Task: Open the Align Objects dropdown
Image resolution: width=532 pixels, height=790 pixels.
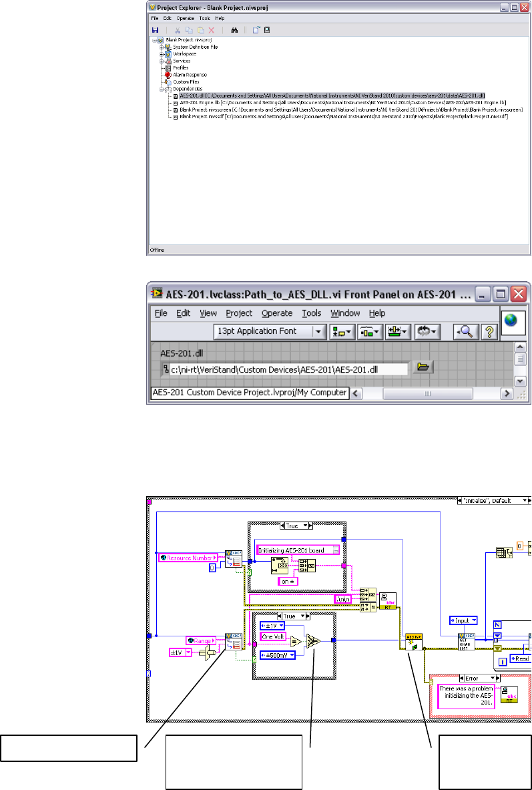Action: [x=342, y=331]
